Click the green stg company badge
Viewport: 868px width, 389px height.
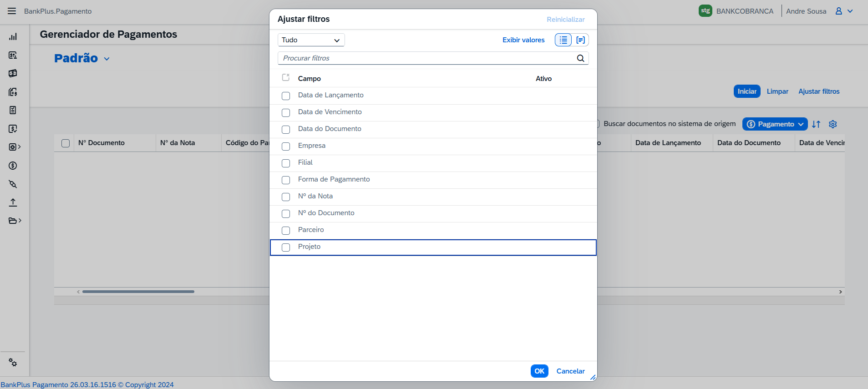(706, 10)
